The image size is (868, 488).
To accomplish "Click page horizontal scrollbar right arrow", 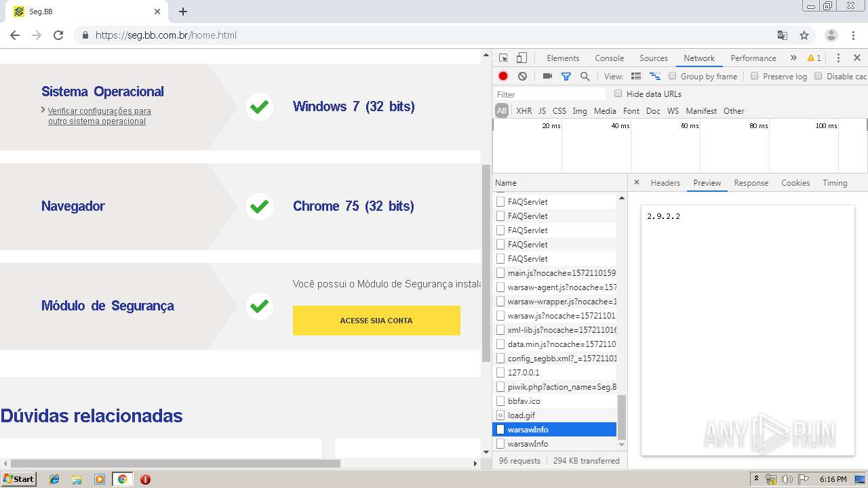I will [475, 464].
